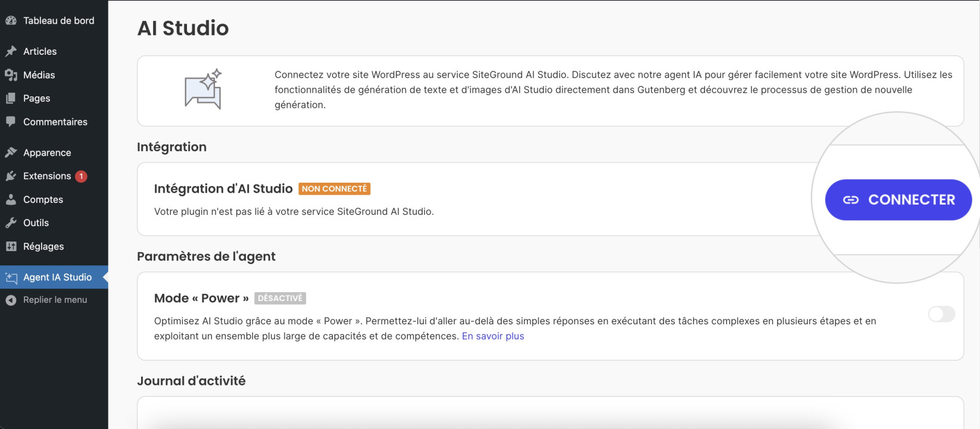Viewport: 980px width, 429px height.
Task: Click the Médias library icon
Action: point(11,75)
